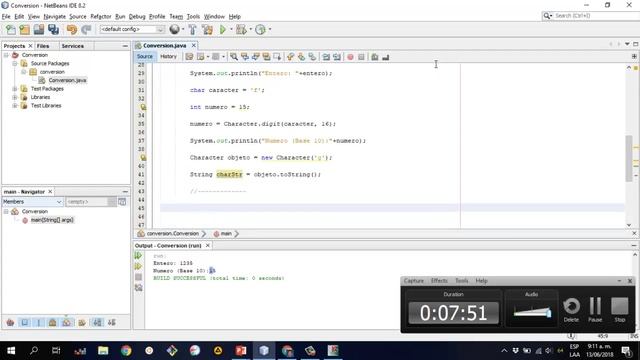Stop the screen recording
Viewport: 640px width, 360px height.
620,310
